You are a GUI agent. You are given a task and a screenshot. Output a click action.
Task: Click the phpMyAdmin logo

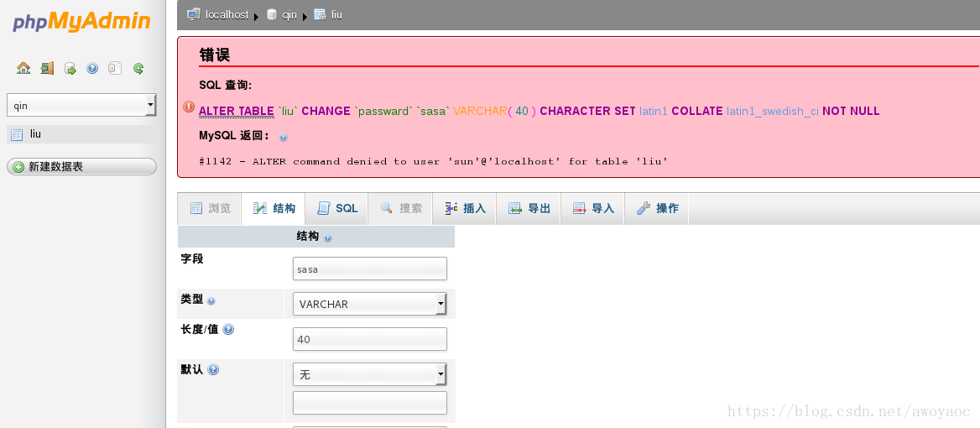(x=82, y=22)
